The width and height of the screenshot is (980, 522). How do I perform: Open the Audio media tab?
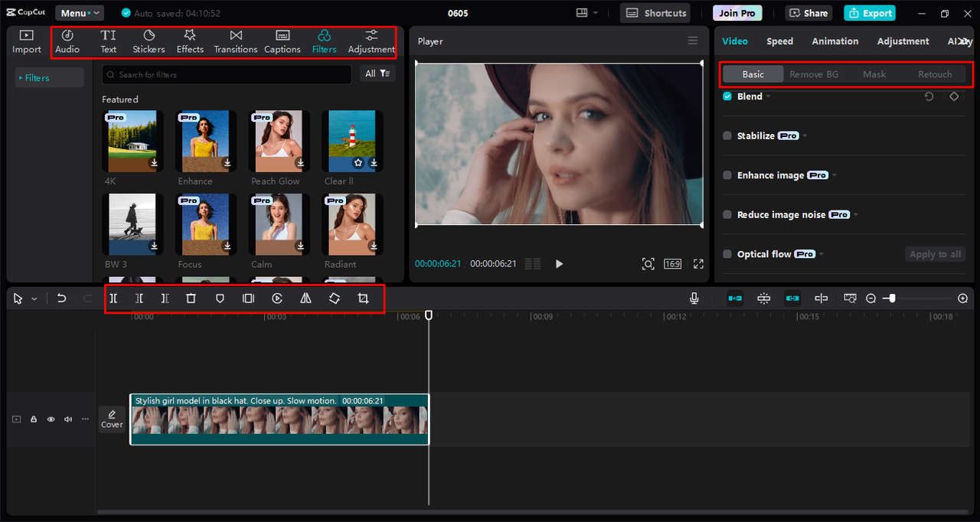coord(67,41)
